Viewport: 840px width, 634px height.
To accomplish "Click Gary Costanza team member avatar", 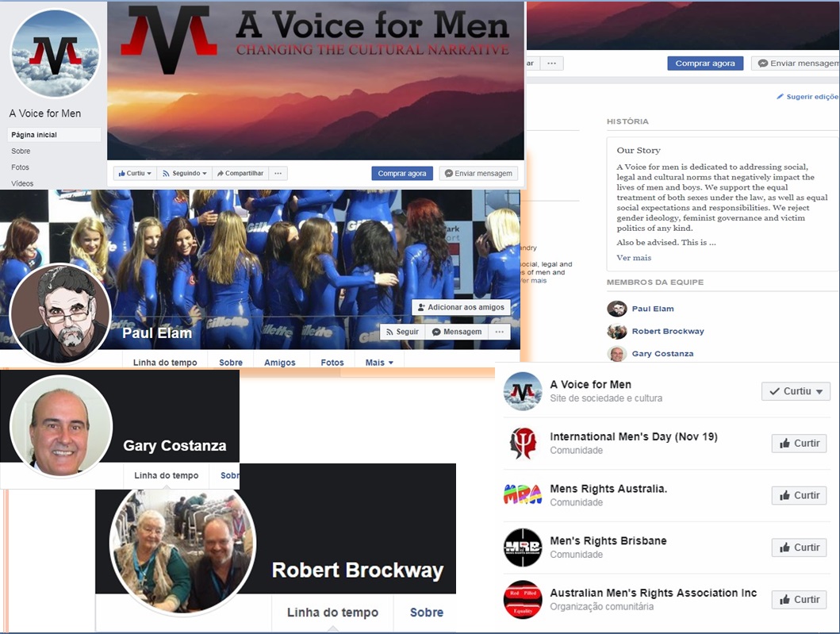I will (x=616, y=354).
